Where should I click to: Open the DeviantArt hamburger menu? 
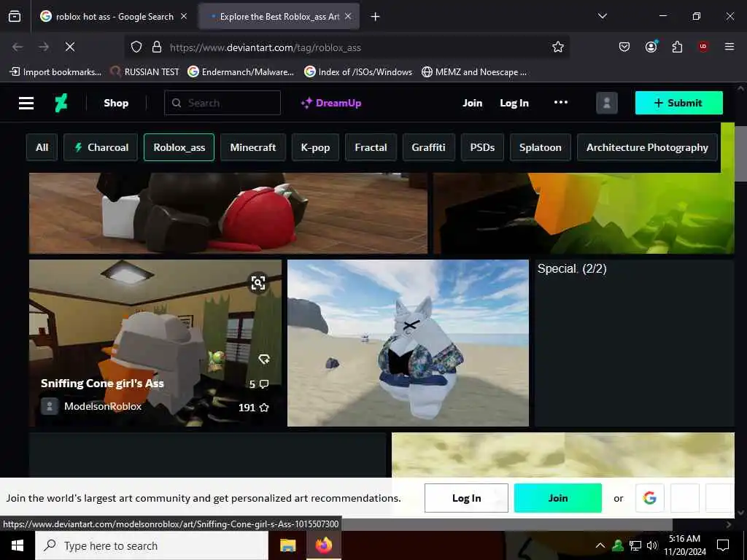26,103
